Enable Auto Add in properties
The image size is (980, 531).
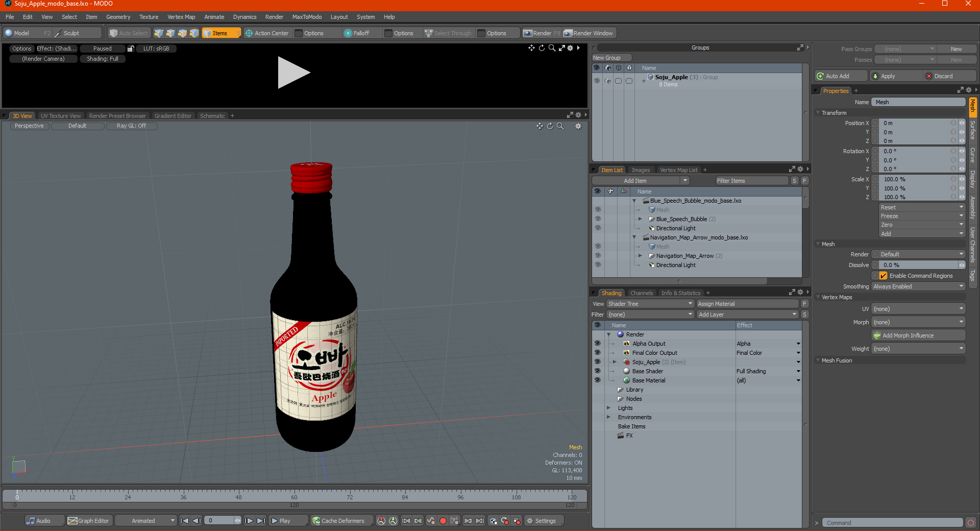[841, 76]
